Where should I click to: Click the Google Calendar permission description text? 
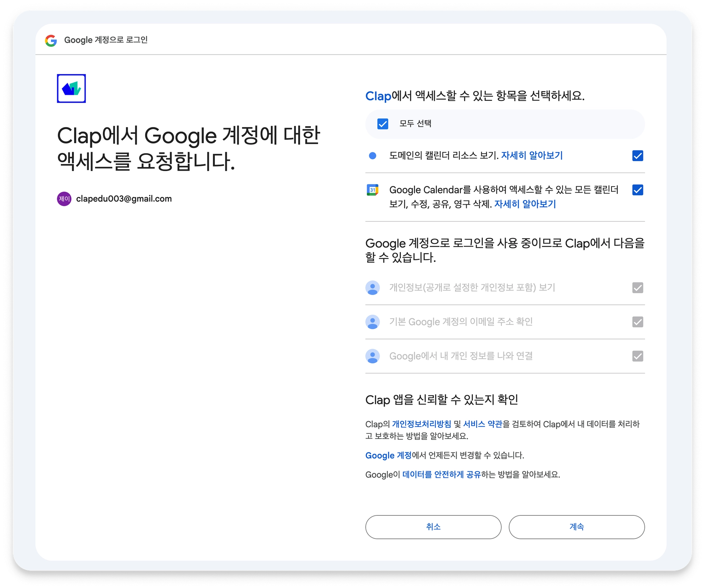pos(504,197)
